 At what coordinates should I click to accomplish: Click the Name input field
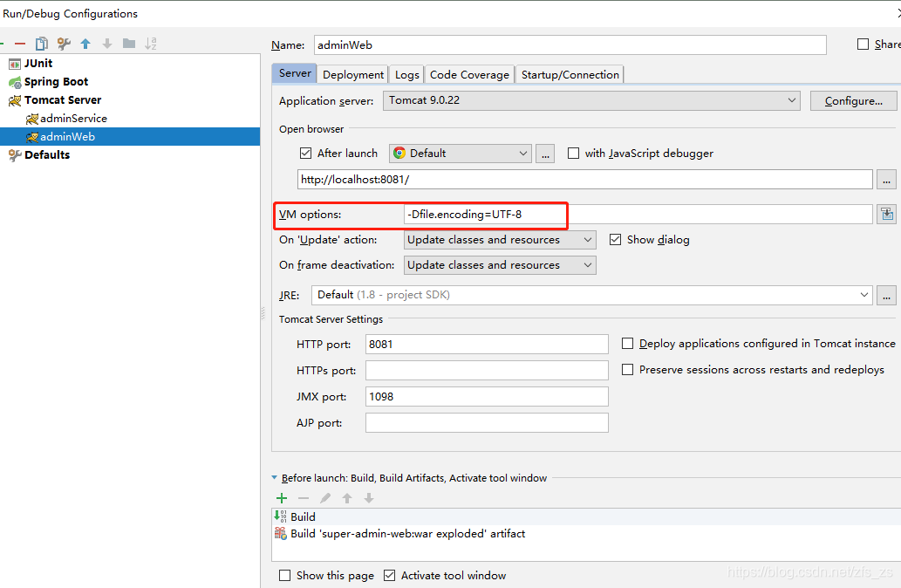[570, 44]
